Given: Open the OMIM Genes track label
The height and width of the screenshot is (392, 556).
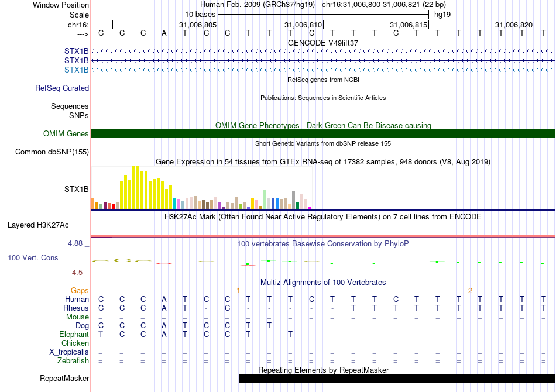Looking at the screenshot, I should pos(66,134).
